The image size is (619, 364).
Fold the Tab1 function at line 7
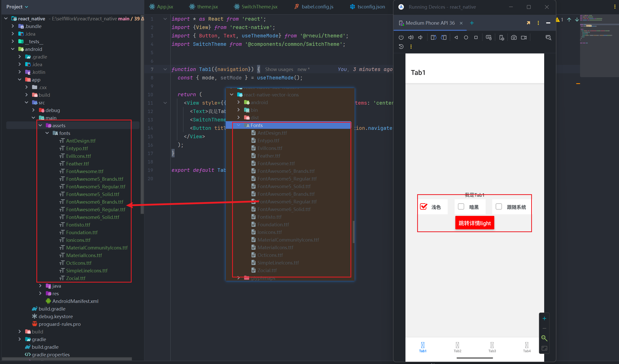[x=165, y=69]
